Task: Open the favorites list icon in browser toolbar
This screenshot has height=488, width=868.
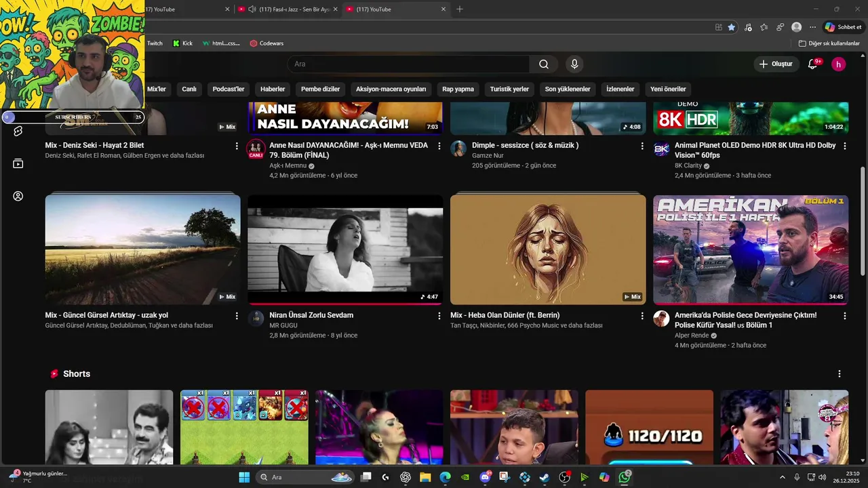Action: click(764, 27)
